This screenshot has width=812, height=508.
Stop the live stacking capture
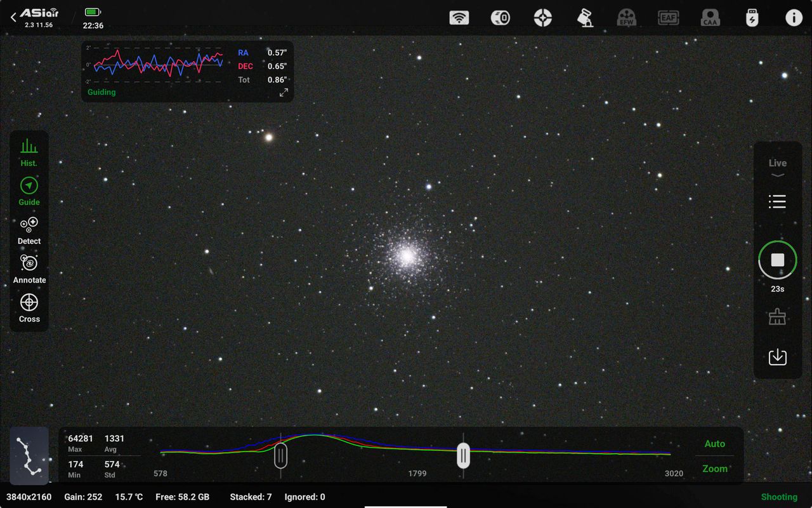[x=777, y=260]
